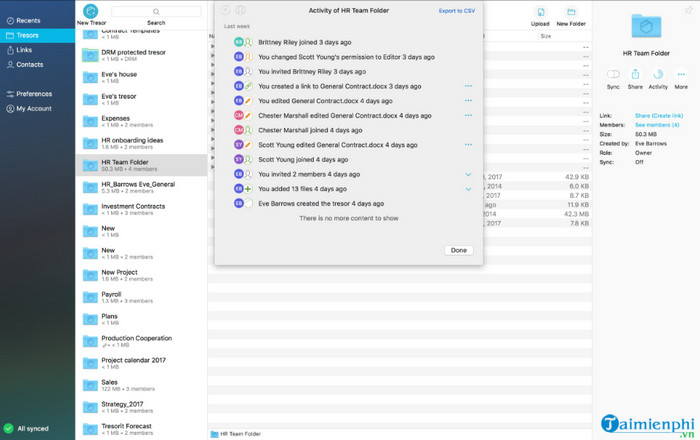Viewport: 700px width, 440px height.
Task: Click 'Scott Young joined 4 days ago' entry
Action: click(x=303, y=159)
